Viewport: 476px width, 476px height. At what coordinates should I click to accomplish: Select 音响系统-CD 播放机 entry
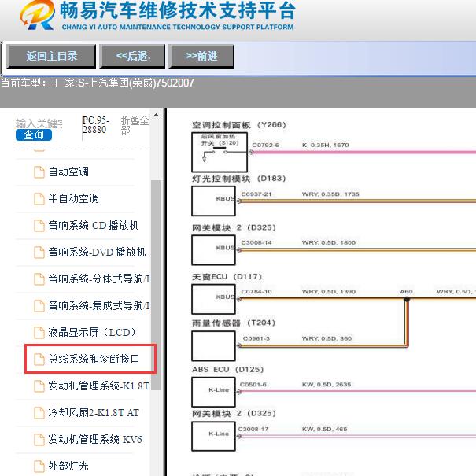tap(93, 225)
